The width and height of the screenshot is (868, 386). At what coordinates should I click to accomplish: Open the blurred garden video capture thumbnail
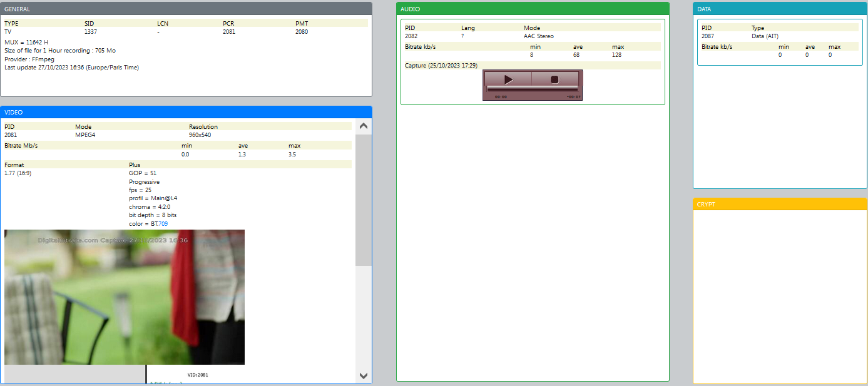coord(125,297)
